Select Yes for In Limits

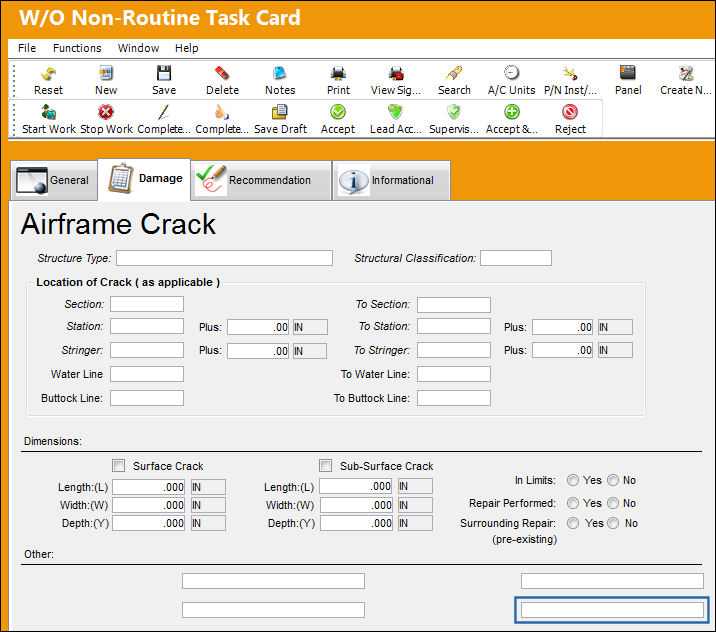(573, 480)
